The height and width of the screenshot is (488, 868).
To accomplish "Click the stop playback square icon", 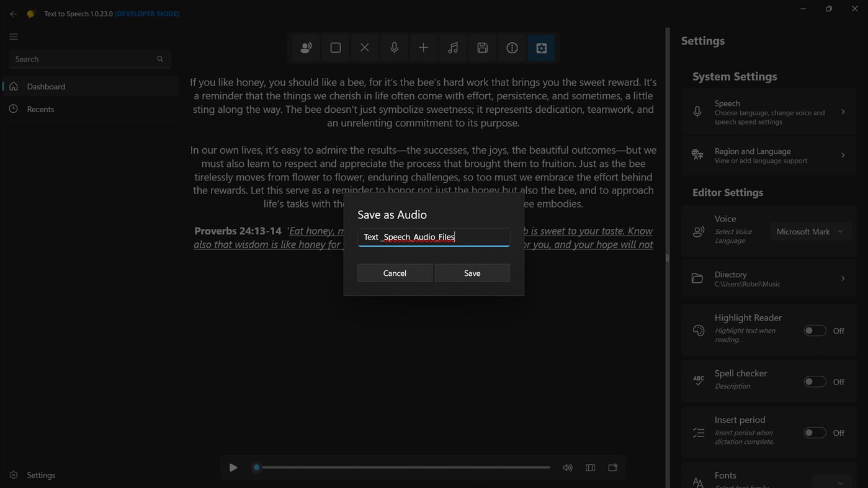I will pyautogui.click(x=335, y=48).
